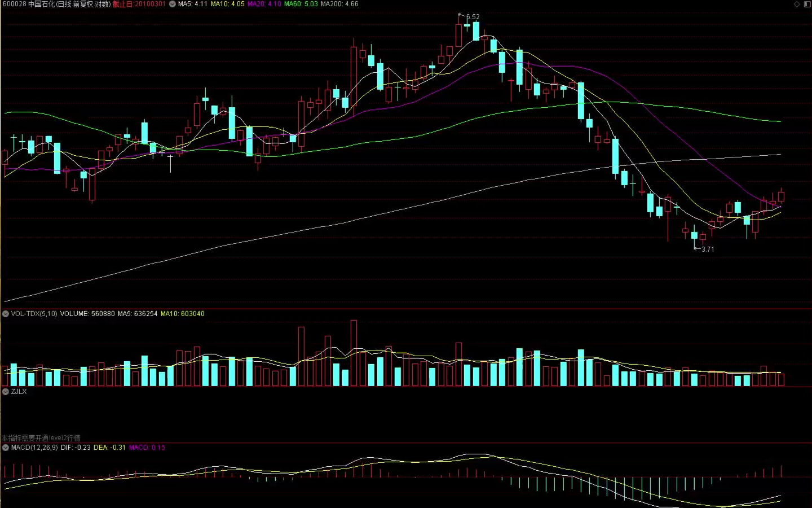This screenshot has width=812, height=508.
Task: Click the 截止日:20100301 date label
Action: [139, 4]
